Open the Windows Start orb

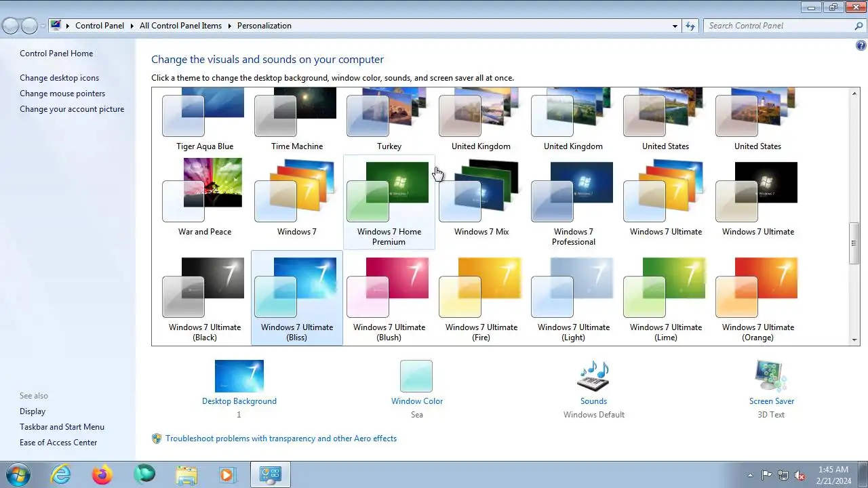tap(16, 474)
